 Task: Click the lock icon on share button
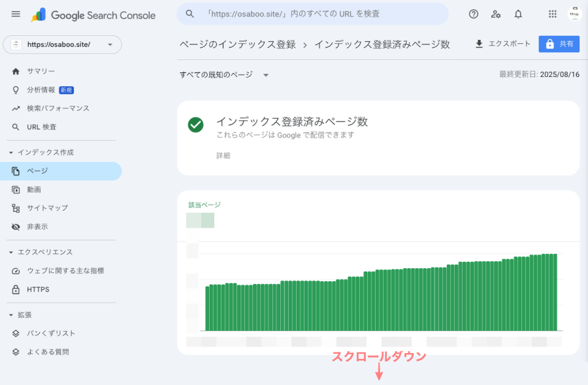point(549,44)
